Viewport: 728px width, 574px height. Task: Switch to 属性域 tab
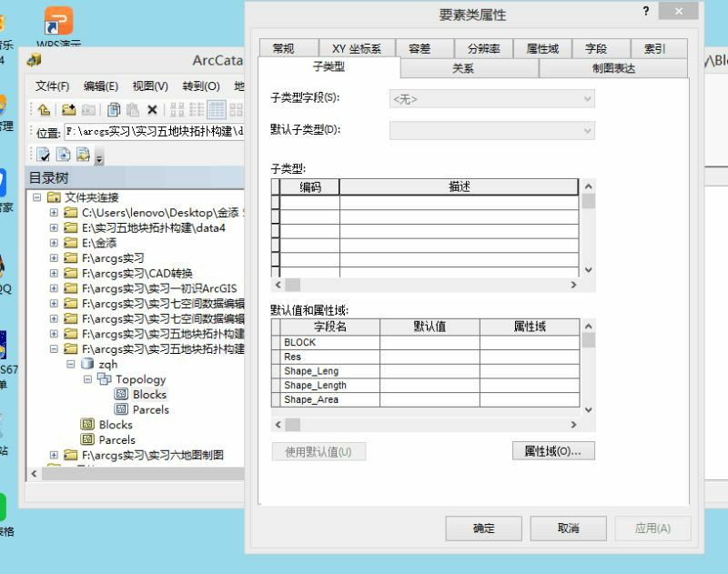(x=542, y=48)
